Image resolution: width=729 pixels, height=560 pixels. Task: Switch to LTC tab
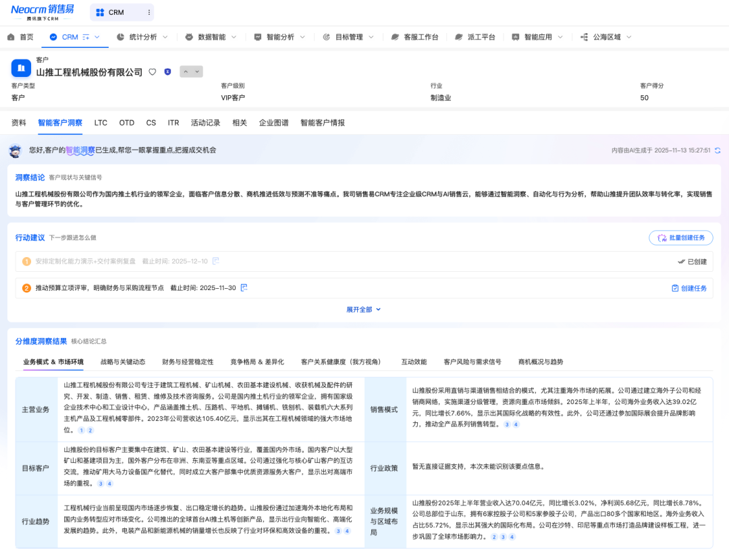pos(101,123)
